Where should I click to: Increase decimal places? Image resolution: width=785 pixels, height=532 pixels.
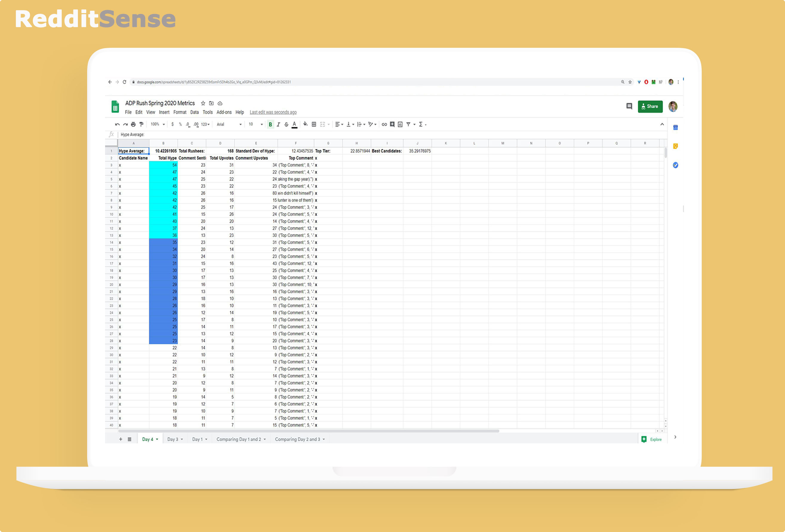point(196,124)
